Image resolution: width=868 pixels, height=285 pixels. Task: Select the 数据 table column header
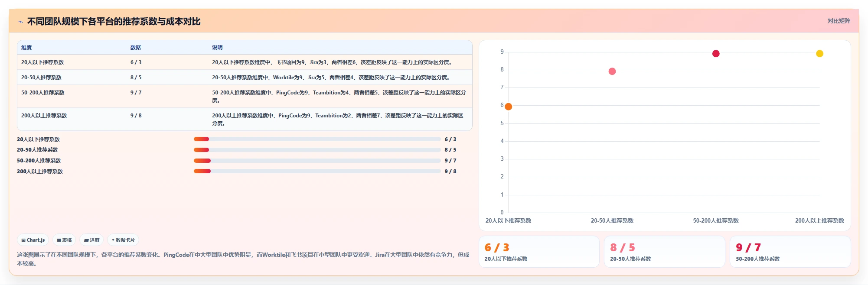136,48
